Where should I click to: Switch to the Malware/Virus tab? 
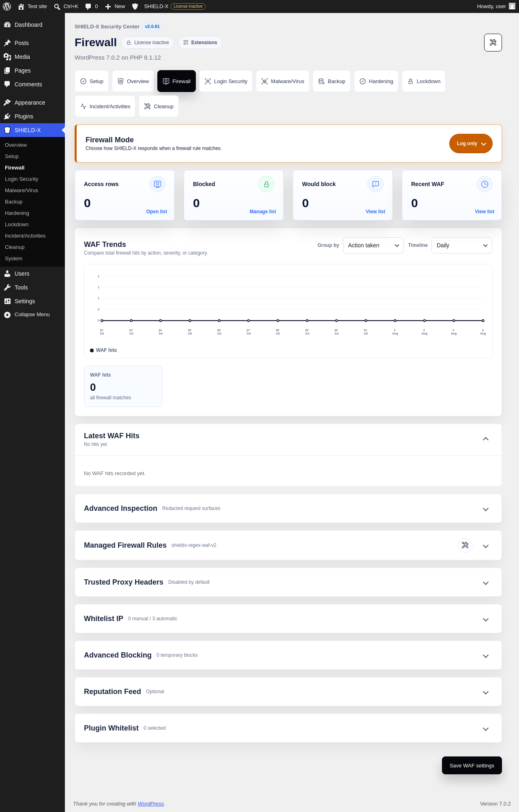(283, 81)
